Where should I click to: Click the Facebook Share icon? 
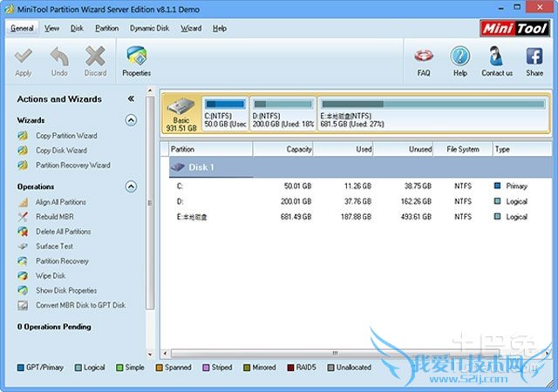coord(534,59)
